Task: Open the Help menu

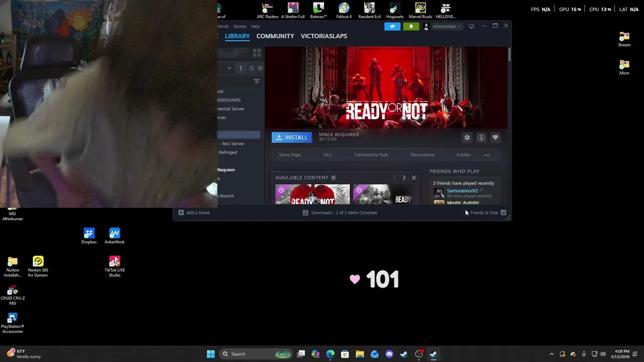Action: pos(255,26)
